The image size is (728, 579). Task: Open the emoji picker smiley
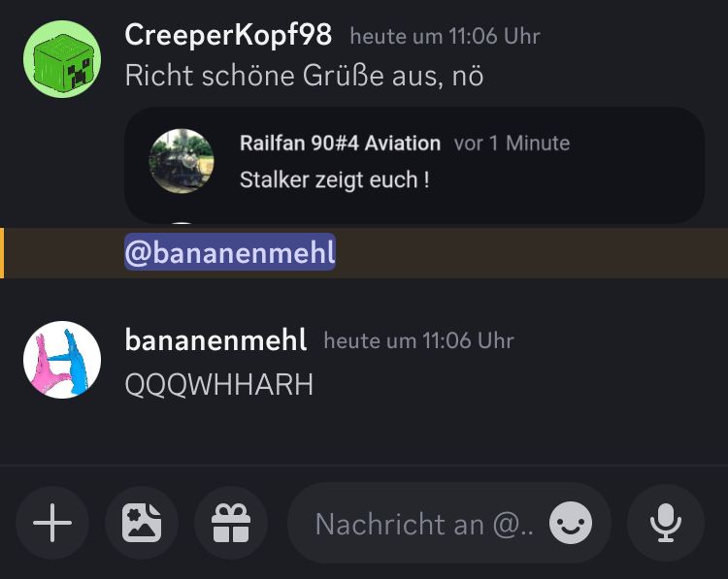tap(571, 523)
